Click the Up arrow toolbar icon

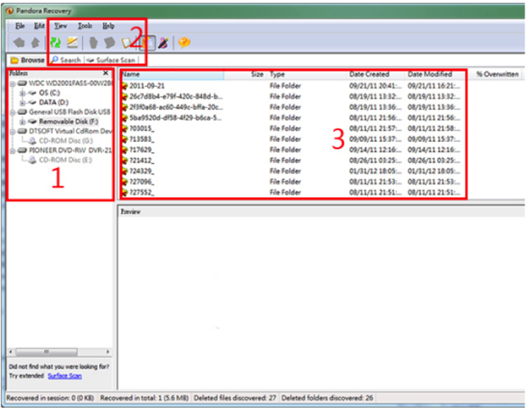click(35, 43)
